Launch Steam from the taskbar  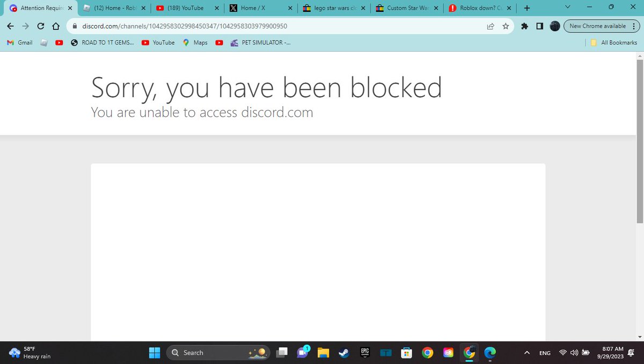[343, 353]
